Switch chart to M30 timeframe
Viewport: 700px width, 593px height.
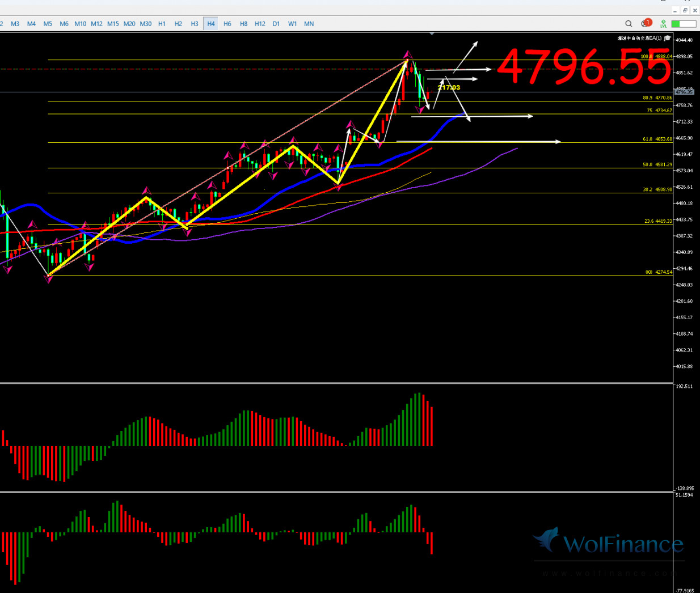point(146,24)
